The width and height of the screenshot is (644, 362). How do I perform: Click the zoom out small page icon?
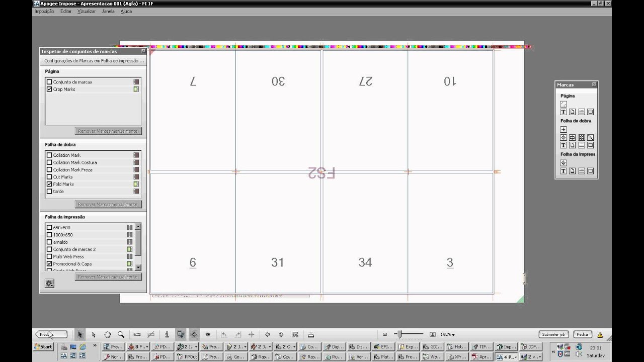click(x=385, y=334)
